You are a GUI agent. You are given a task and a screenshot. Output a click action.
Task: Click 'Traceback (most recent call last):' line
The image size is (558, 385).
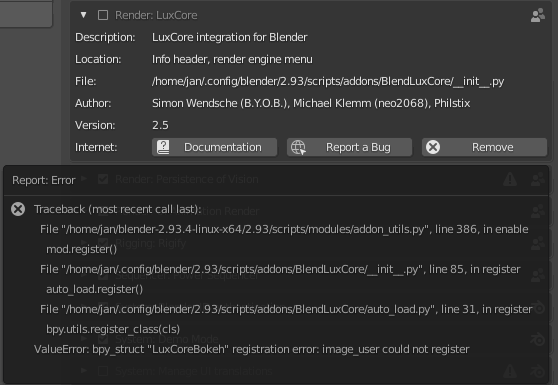click(x=118, y=209)
